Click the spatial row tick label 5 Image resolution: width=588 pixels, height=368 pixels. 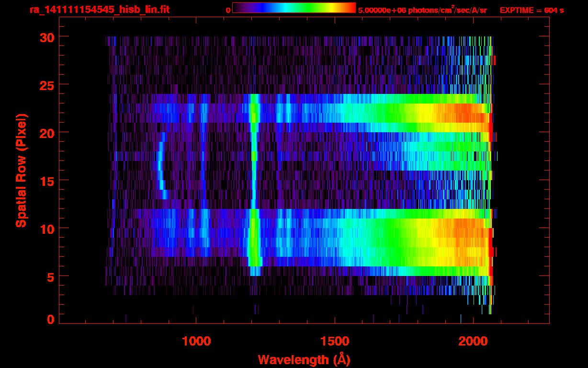point(51,276)
